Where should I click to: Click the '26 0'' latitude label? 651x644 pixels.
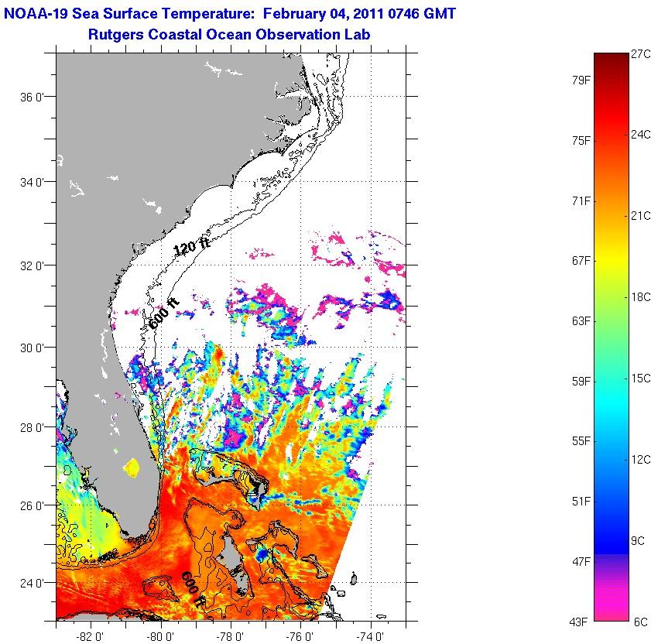click(x=32, y=506)
